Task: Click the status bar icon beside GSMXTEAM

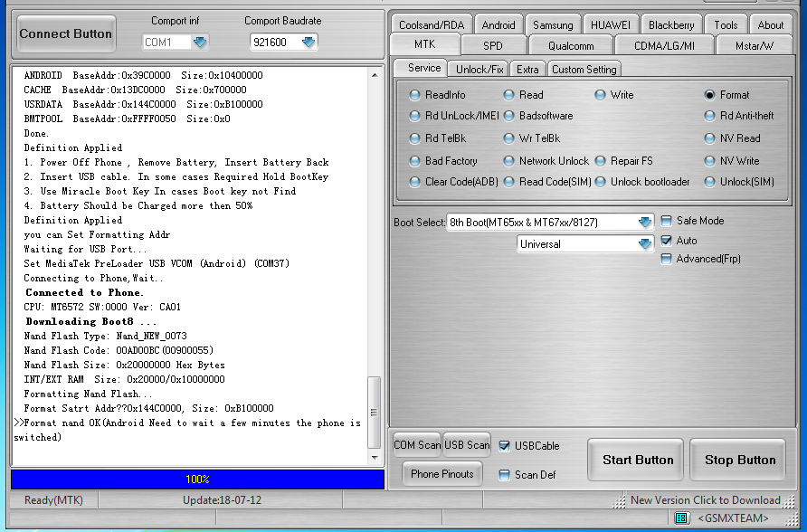Action: pos(681,518)
